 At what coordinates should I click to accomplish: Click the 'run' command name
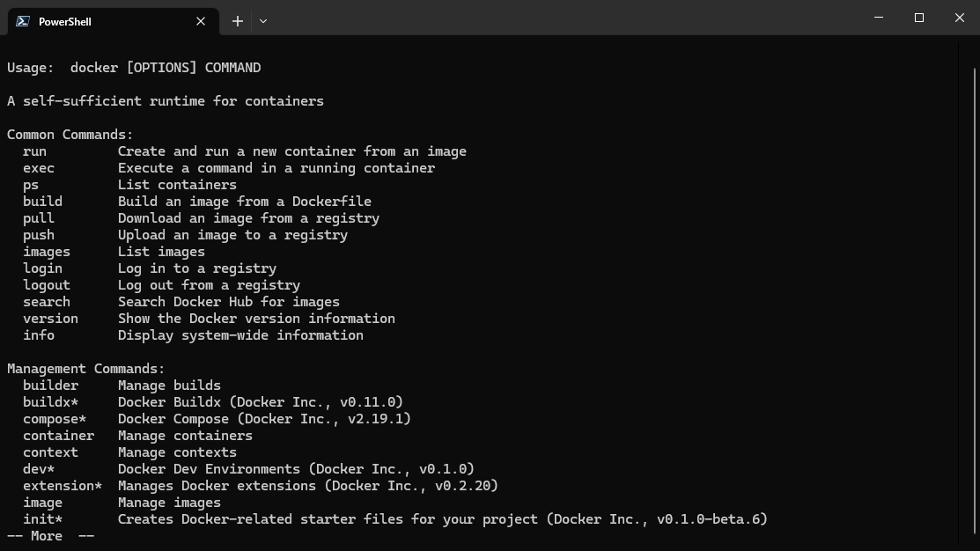coord(35,151)
